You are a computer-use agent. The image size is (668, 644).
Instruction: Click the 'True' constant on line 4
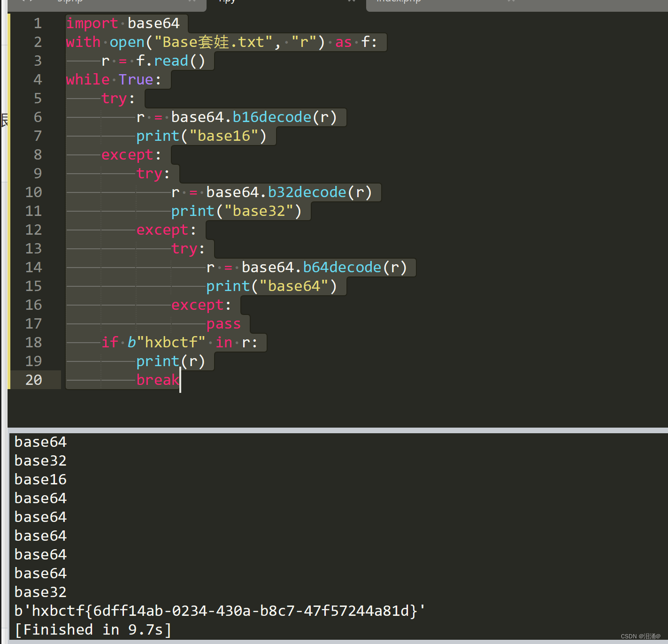pyautogui.click(x=136, y=80)
